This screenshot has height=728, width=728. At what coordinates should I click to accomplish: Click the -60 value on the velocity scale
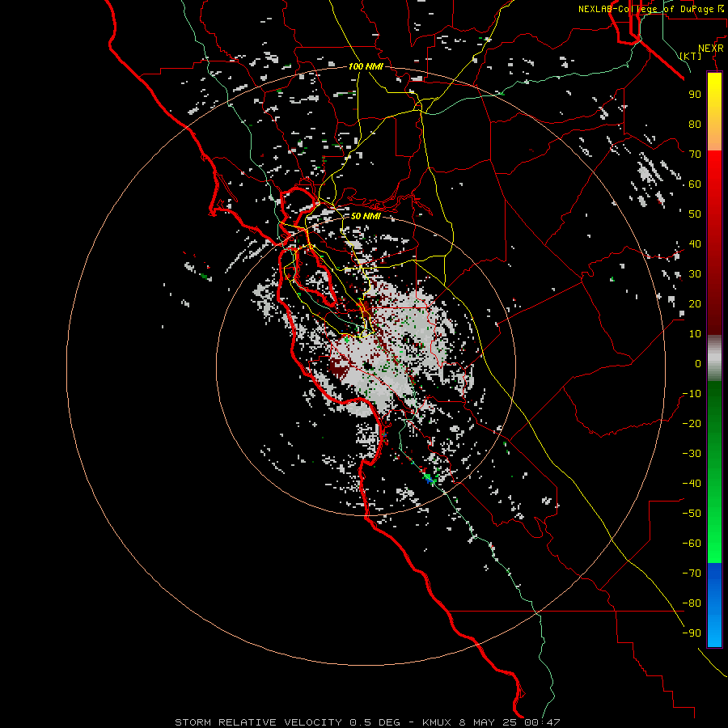coord(692,544)
